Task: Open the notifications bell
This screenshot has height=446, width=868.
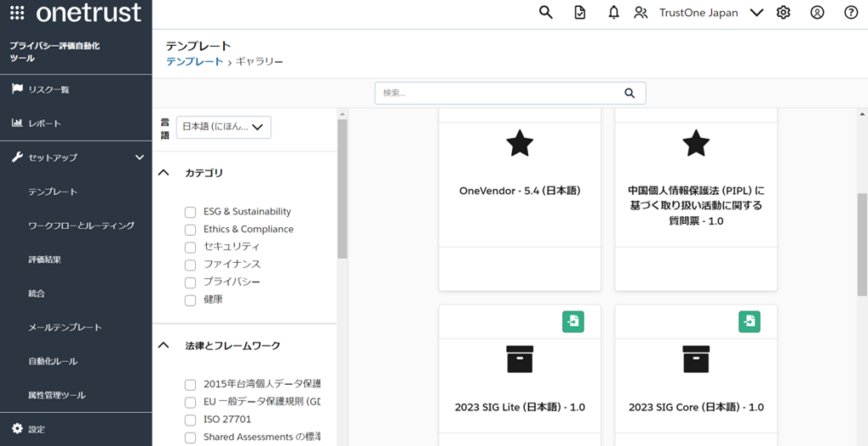Action: coord(614,13)
